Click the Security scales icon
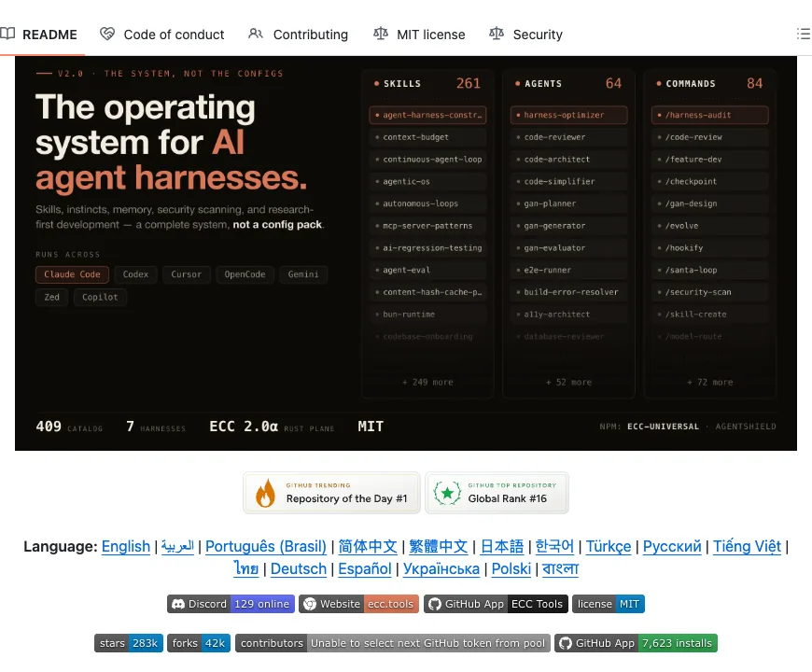This screenshot has width=812, height=672. [x=497, y=34]
